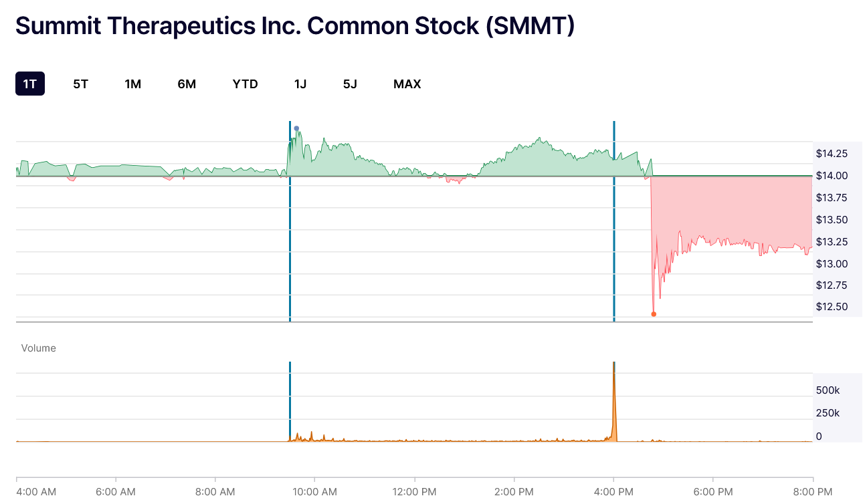Choose the 5J time range tab
Screen dimensions: 865x504
coord(350,84)
